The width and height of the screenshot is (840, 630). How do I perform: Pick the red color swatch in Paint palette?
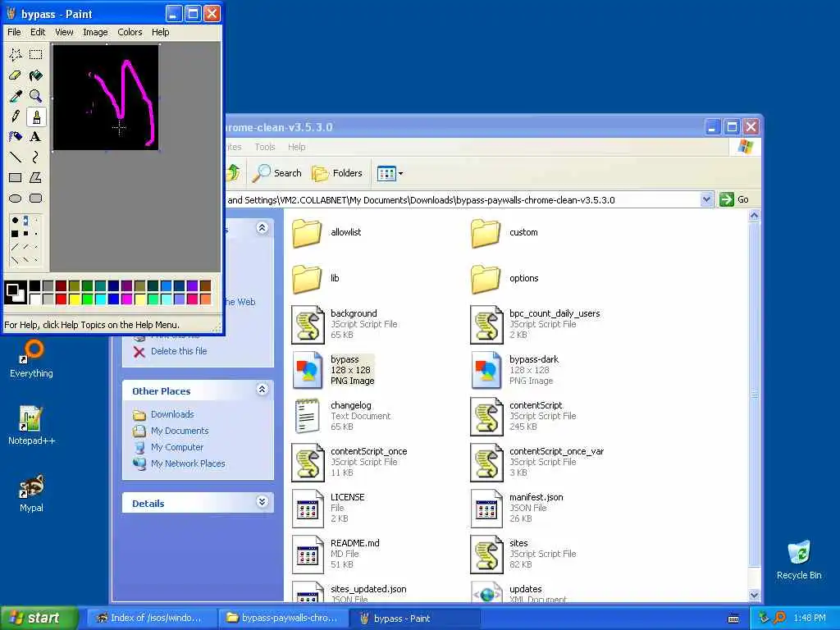pyautogui.click(x=61, y=299)
